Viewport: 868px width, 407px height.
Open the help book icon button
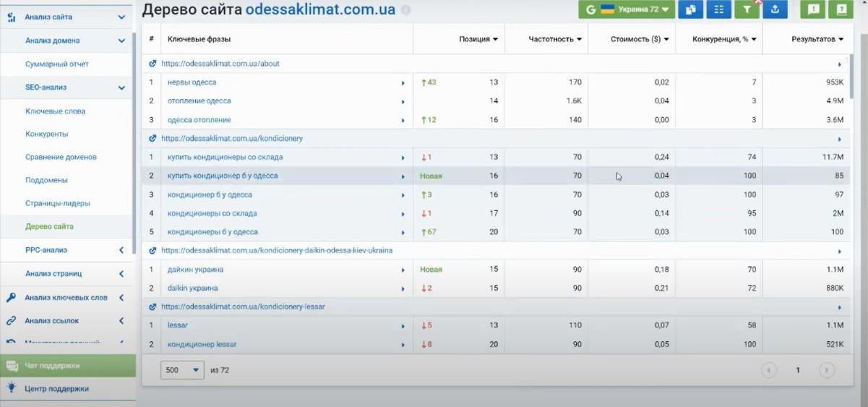coord(841,9)
